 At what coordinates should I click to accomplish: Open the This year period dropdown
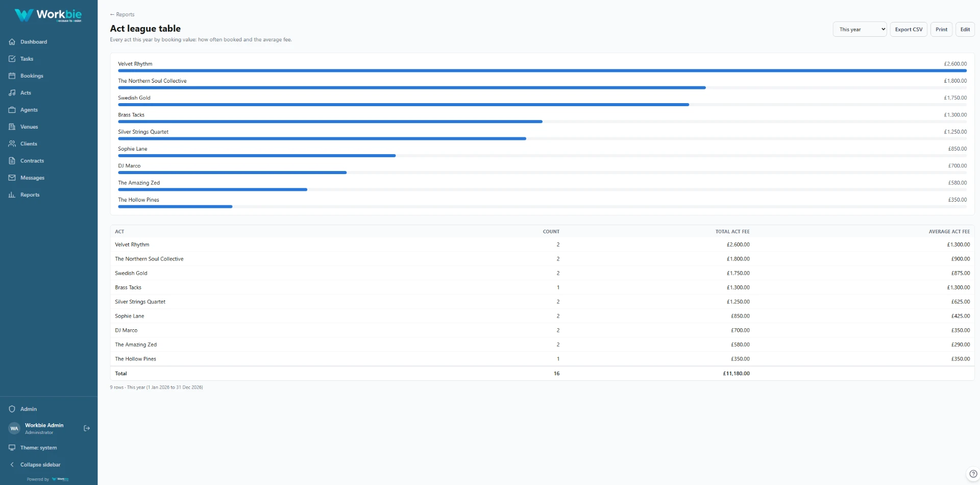point(860,29)
